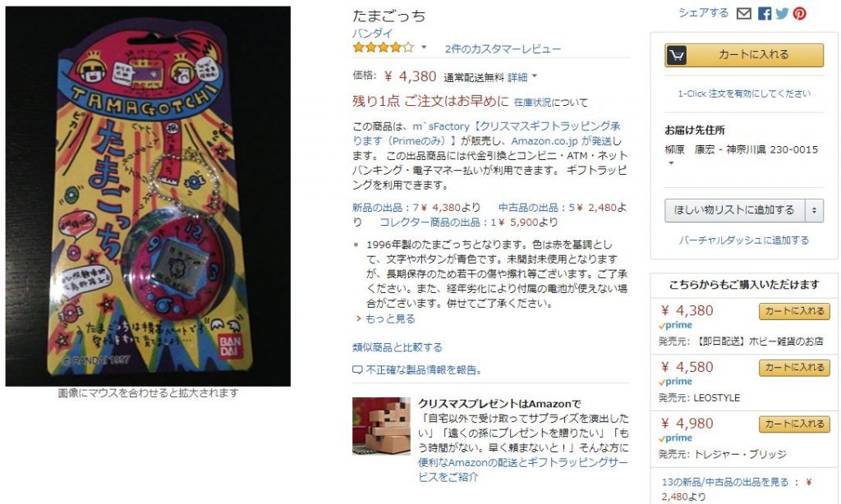Screen dimensions: 841x504
Task: Add the ¥4,980 トレジャー・ブリッジ offer to cart
Action: tap(794, 424)
